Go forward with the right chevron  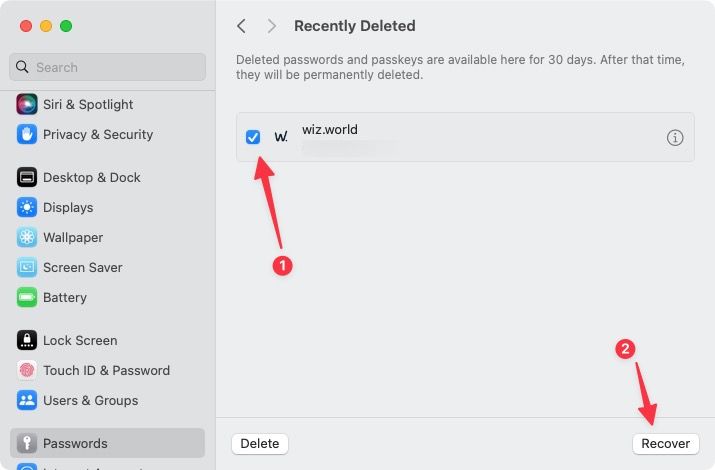(x=272, y=26)
